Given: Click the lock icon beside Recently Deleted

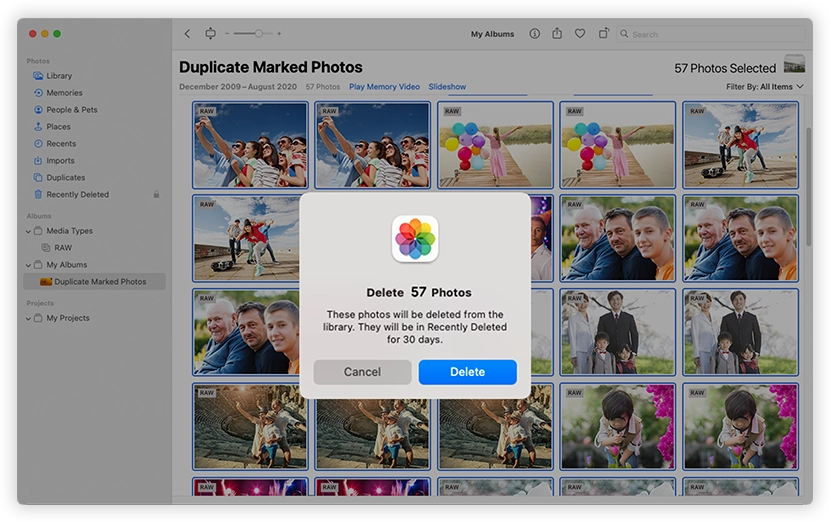Looking at the screenshot, I should tap(156, 194).
